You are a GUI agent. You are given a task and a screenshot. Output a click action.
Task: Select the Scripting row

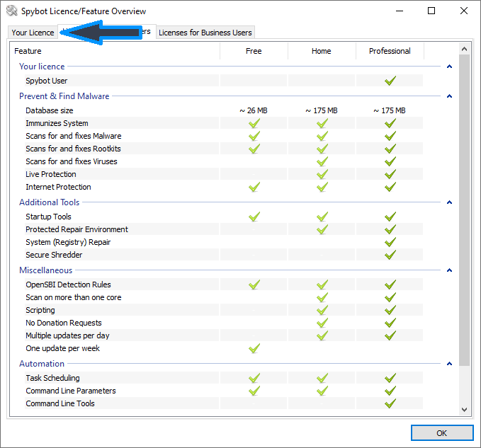[x=224, y=310]
